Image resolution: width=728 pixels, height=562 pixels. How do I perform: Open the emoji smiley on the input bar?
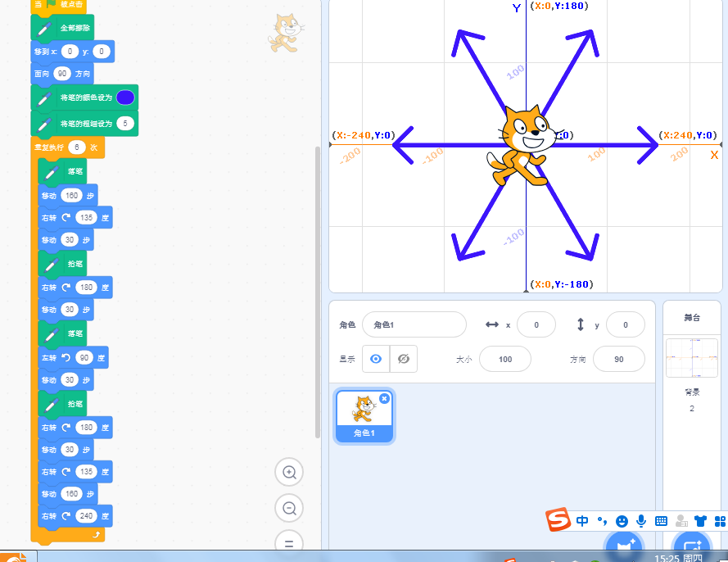pos(622,522)
